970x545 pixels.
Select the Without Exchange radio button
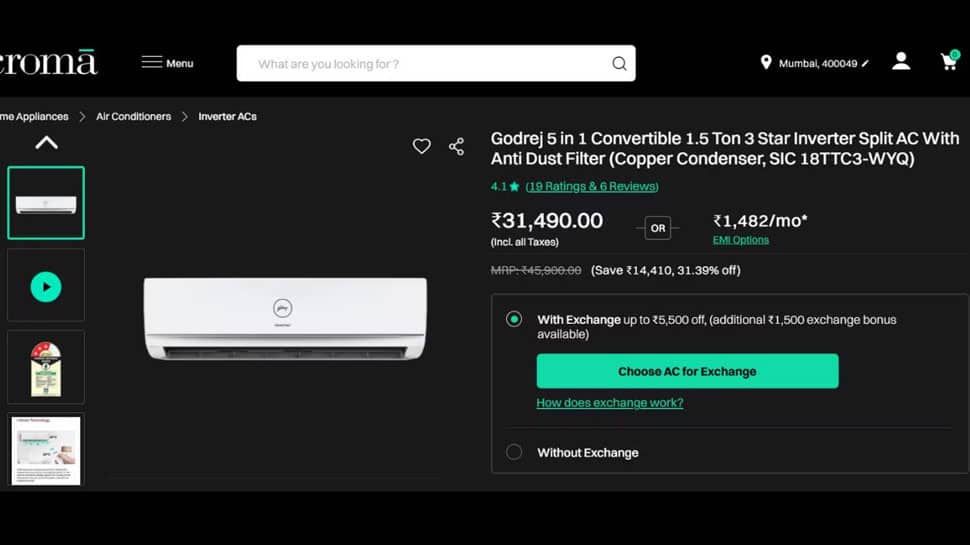click(513, 452)
